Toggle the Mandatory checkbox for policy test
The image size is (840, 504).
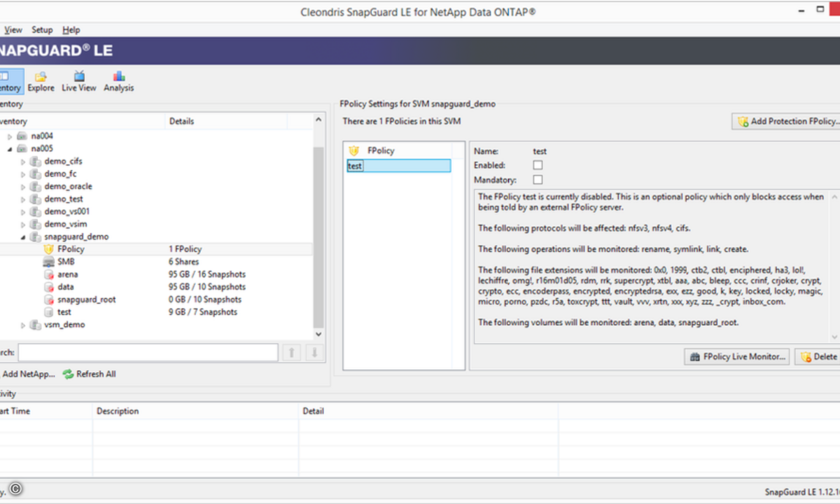538,180
